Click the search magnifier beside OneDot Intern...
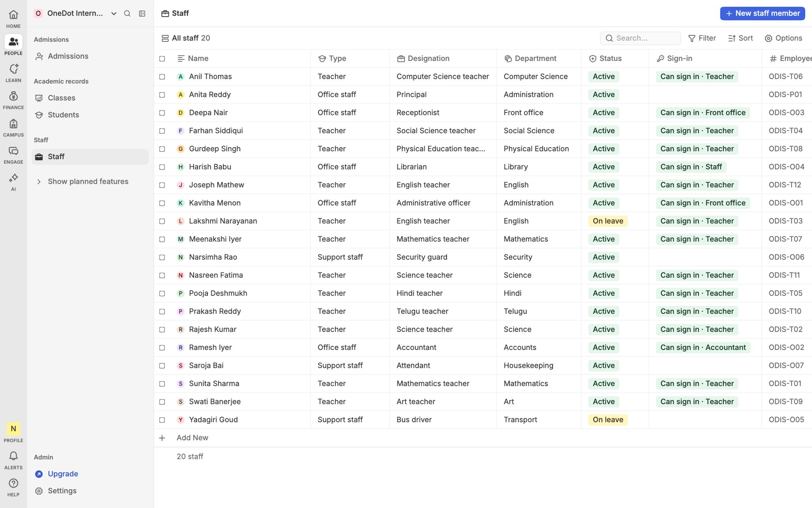Image resolution: width=812 pixels, height=508 pixels. (127, 13)
